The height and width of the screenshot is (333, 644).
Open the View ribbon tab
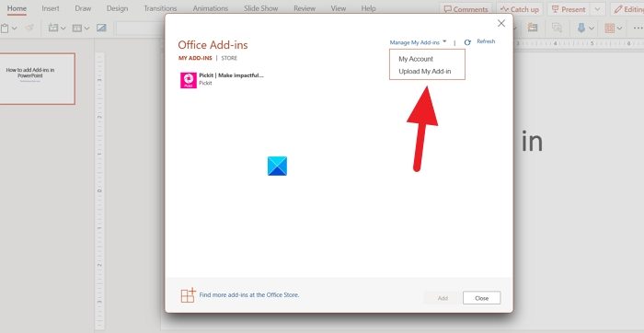(339, 8)
